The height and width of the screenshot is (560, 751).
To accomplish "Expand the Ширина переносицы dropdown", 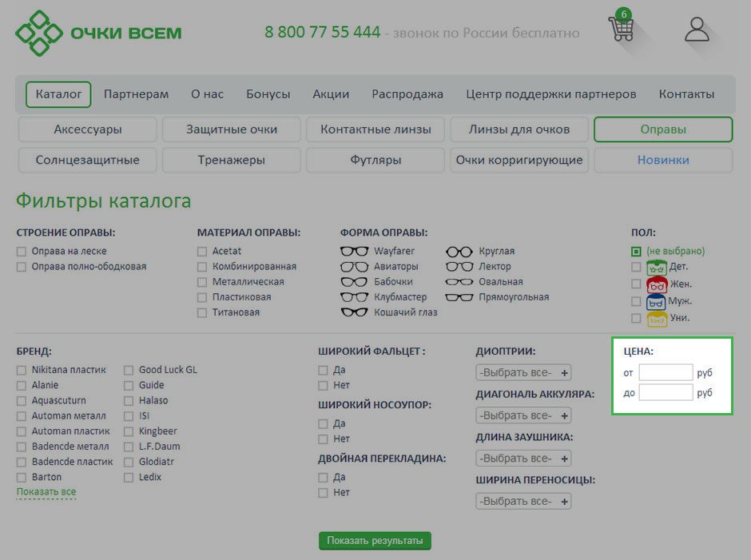I will click(x=523, y=502).
